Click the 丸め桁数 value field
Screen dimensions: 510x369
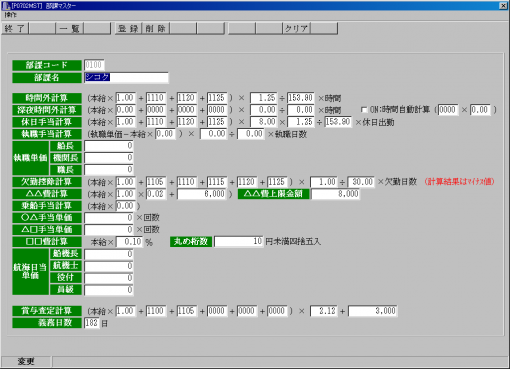click(239, 241)
